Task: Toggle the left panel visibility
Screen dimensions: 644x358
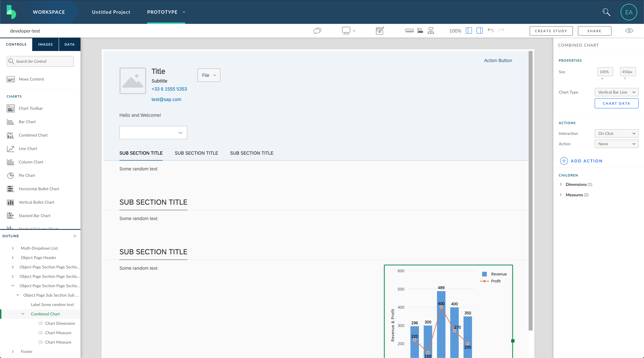Action: point(469,31)
